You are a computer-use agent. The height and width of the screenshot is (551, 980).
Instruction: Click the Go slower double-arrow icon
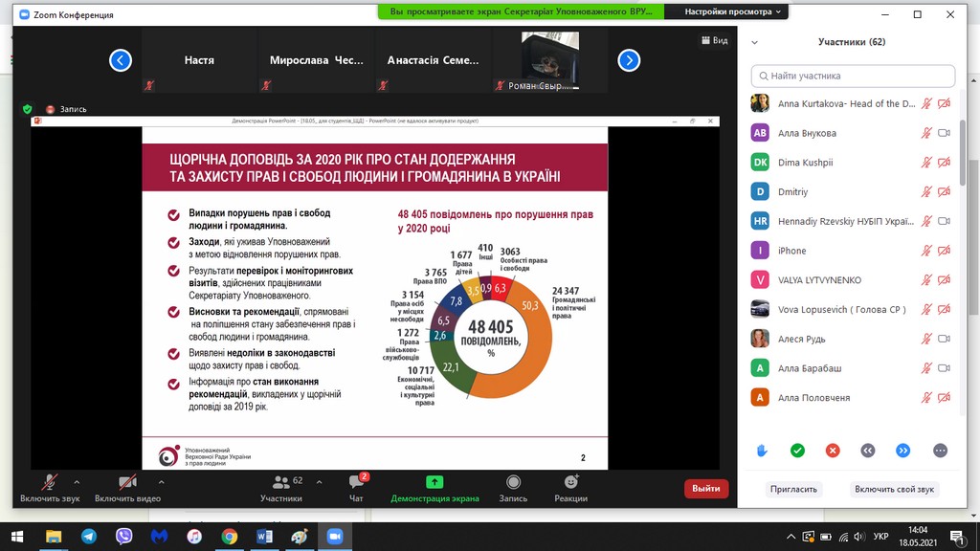[x=868, y=451]
